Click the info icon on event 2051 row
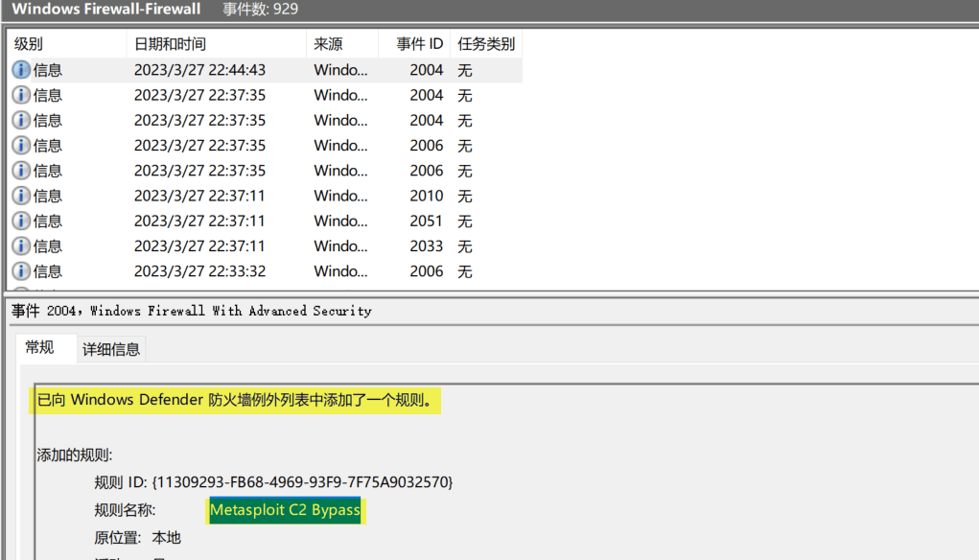The image size is (979, 560). 21,221
